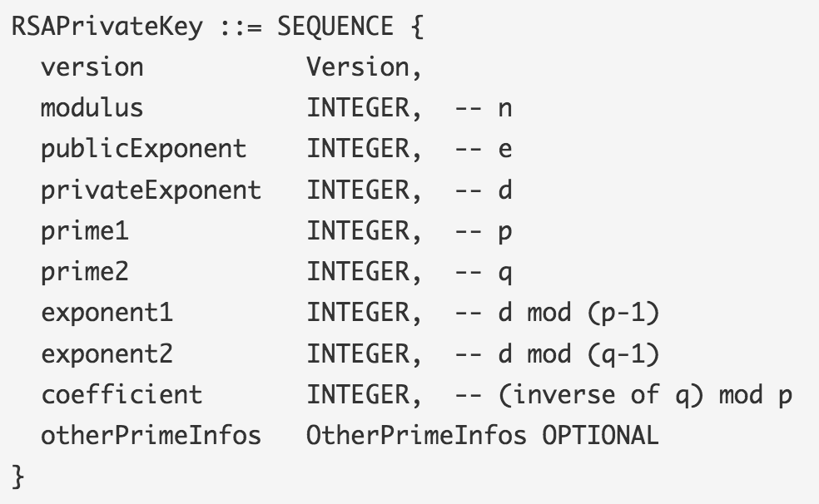
Task: Click the opening curly brace
Action: [418, 27]
